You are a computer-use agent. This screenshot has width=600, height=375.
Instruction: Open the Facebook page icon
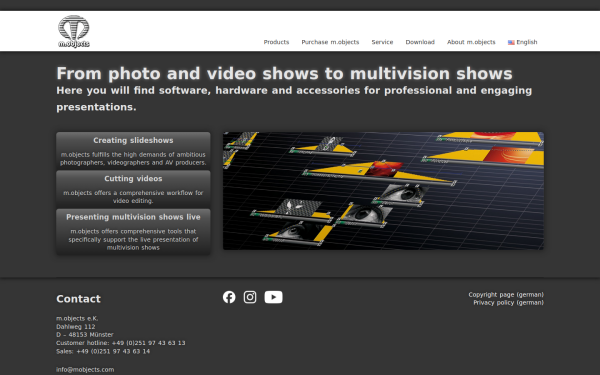(229, 297)
